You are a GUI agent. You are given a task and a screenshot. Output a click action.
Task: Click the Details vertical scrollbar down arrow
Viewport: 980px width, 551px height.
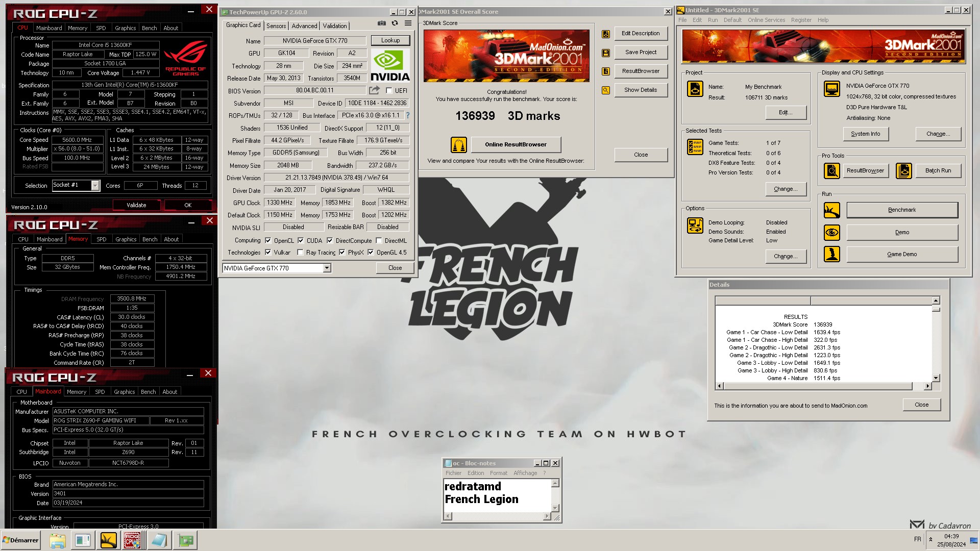936,378
